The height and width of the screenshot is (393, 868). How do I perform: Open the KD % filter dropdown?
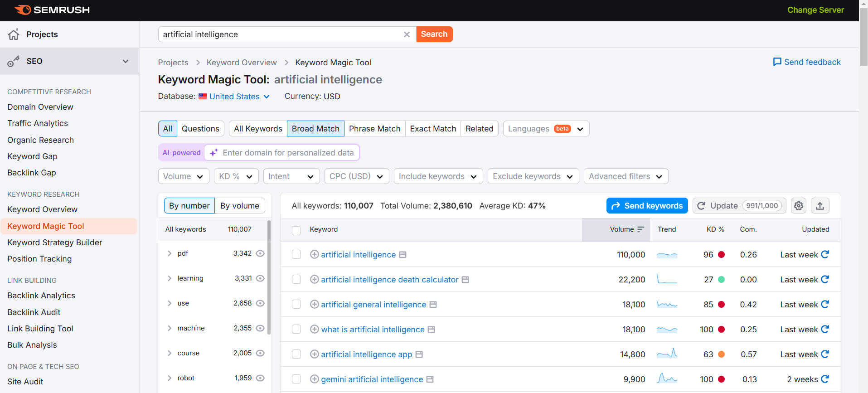click(x=236, y=176)
